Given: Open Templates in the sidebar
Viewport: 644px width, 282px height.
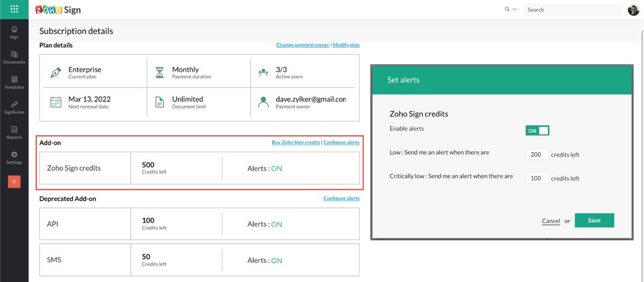Looking at the screenshot, I should point(14,83).
